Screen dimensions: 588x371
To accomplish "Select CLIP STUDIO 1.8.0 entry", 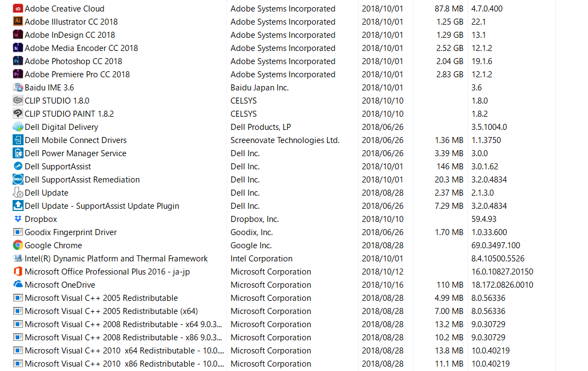I will tap(57, 101).
